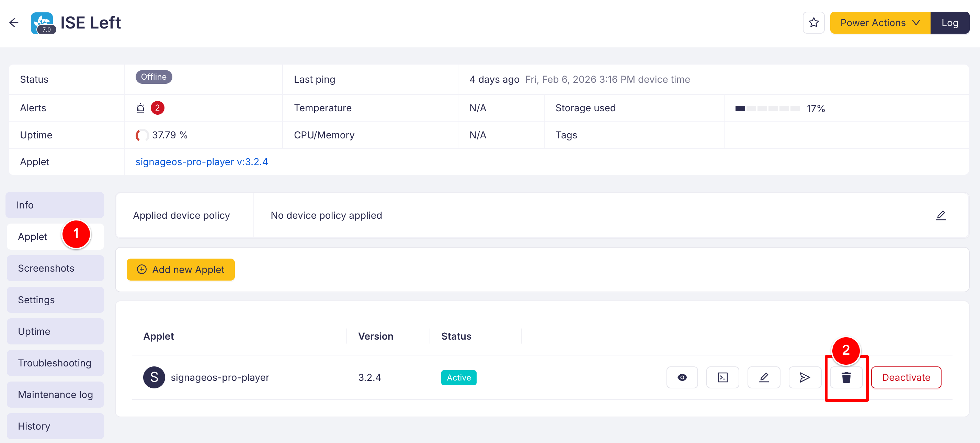Go to the Maintenance log tab
Screen dimensions: 980x443
click(55, 395)
